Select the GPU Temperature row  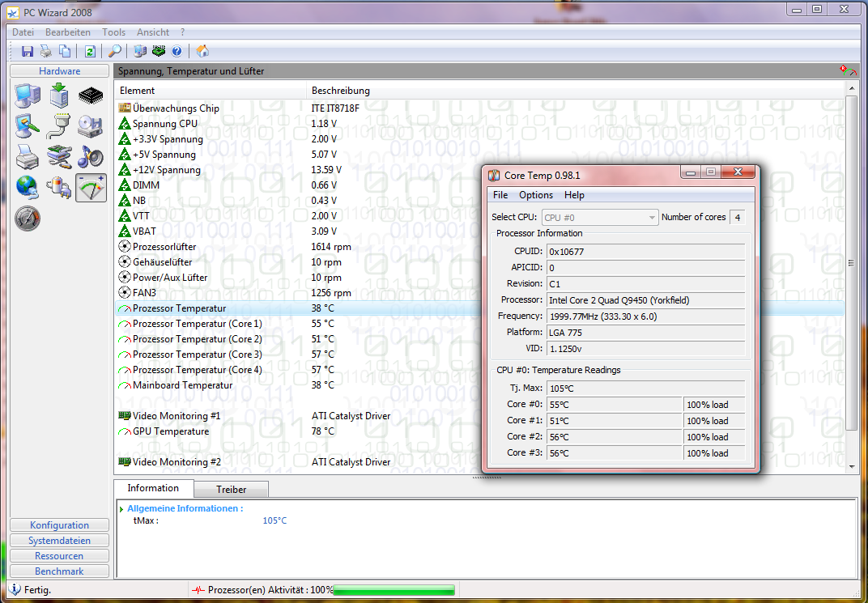pos(479,431)
